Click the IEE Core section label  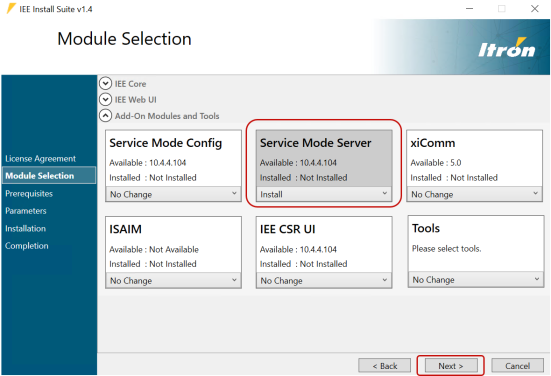[x=130, y=84]
